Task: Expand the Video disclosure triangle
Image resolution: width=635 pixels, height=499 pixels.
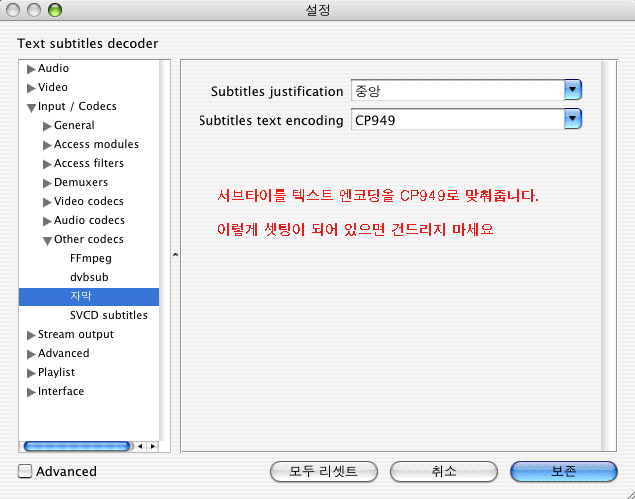Action: [31, 88]
